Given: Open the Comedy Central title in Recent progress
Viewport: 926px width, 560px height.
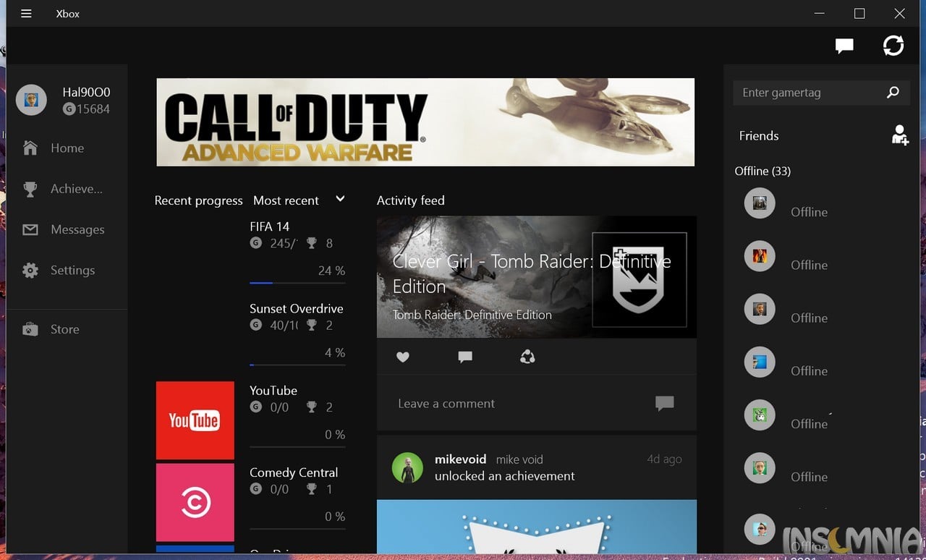Looking at the screenshot, I should [294, 472].
